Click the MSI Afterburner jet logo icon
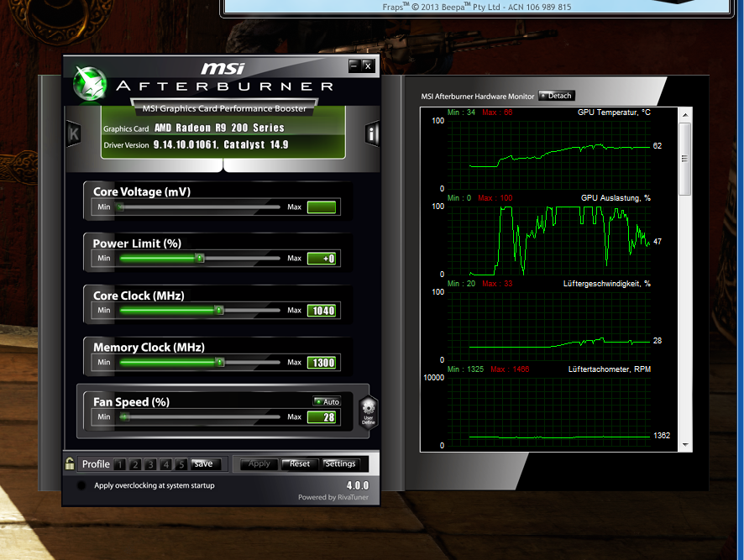 pos(90,83)
